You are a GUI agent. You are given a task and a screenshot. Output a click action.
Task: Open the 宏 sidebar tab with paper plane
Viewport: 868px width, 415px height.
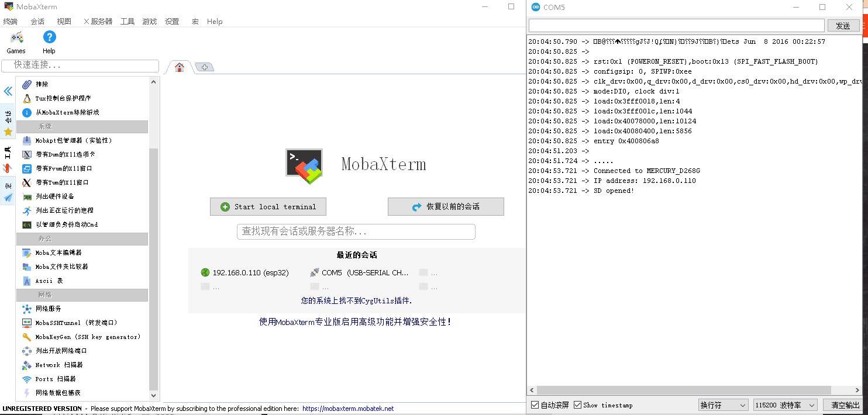point(8,191)
